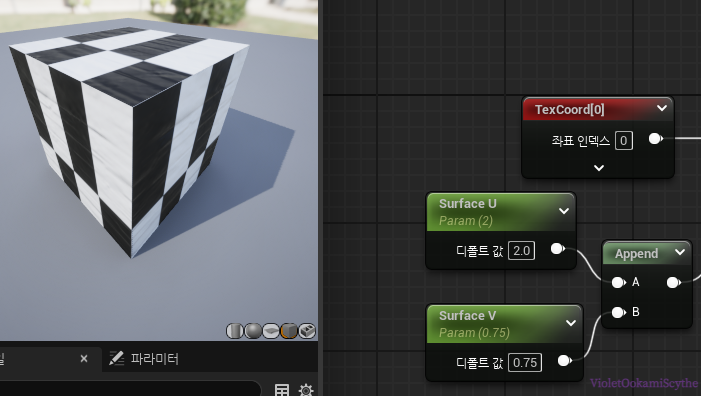This screenshot has width=701, height=396.
Task: Click the Surface U output pin
Action: [557, 249]
